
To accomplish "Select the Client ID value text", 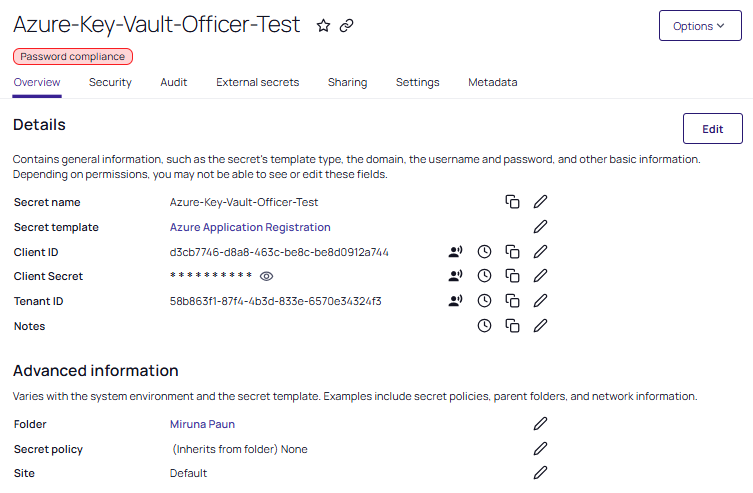I will pos(279,253).
